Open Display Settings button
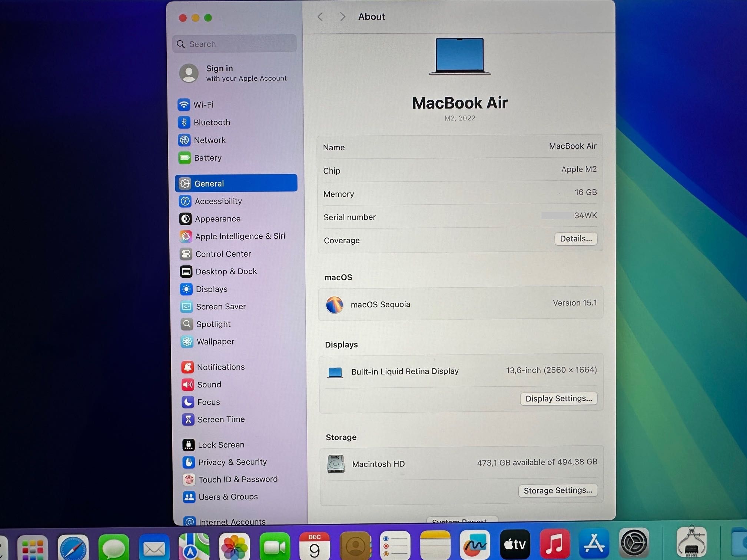Image resolution: width=747 pixels, height=560 pixels. click(x=559, y=399)
